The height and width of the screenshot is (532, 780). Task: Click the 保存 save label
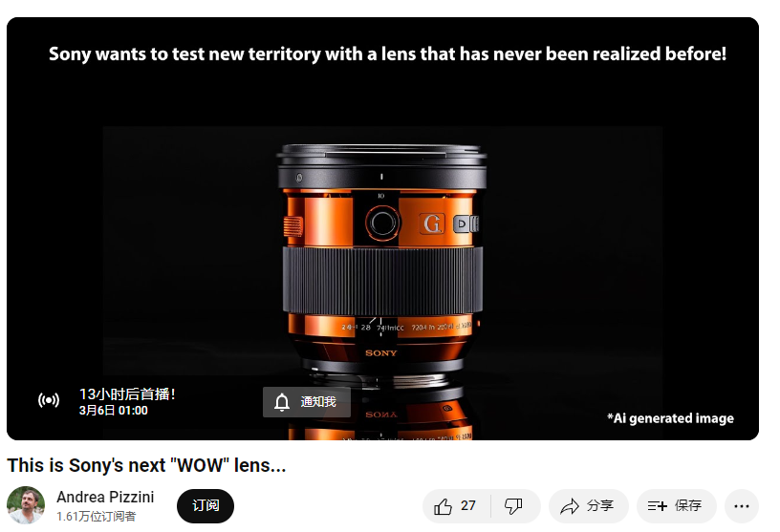pyautogui.click(x=688, y=505)
